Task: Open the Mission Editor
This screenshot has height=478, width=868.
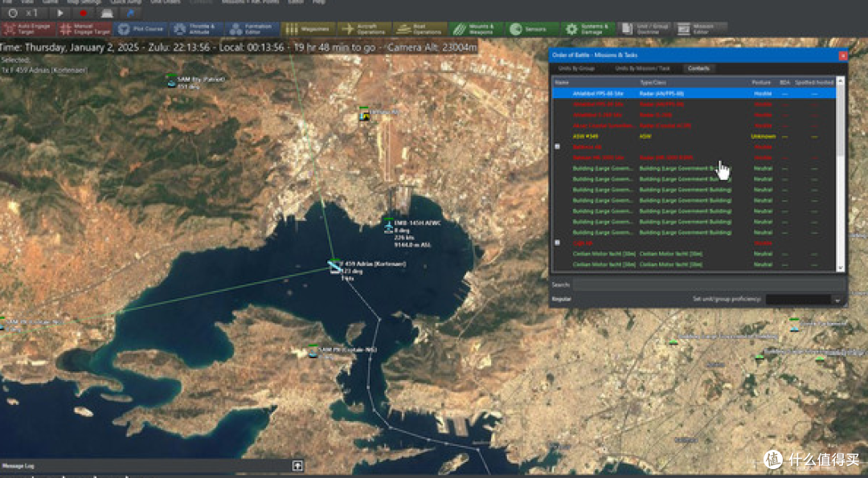Action: coord(700,29)
